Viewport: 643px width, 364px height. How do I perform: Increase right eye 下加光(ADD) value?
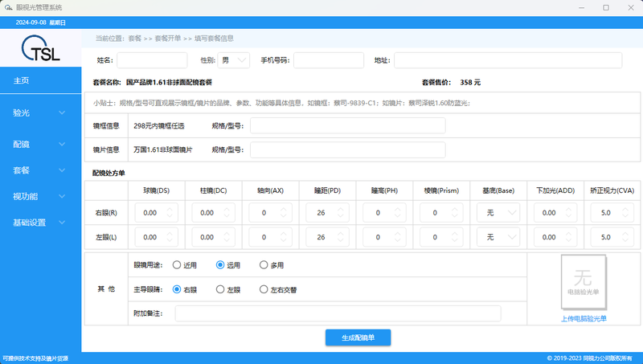568,210
